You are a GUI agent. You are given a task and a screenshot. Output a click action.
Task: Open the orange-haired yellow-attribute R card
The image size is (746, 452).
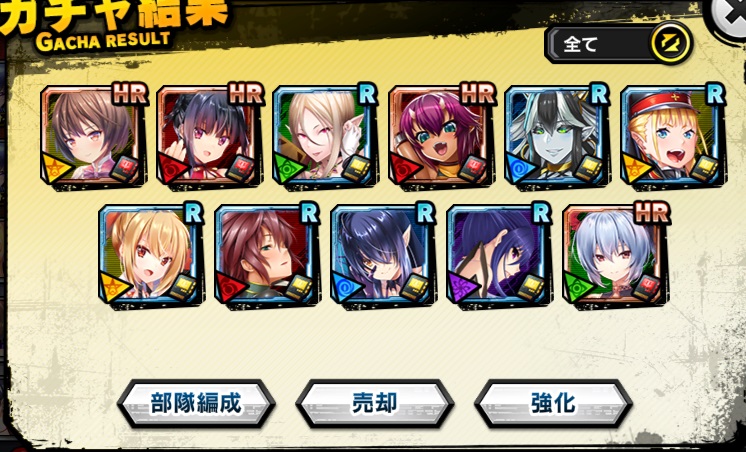pos(152,255)
